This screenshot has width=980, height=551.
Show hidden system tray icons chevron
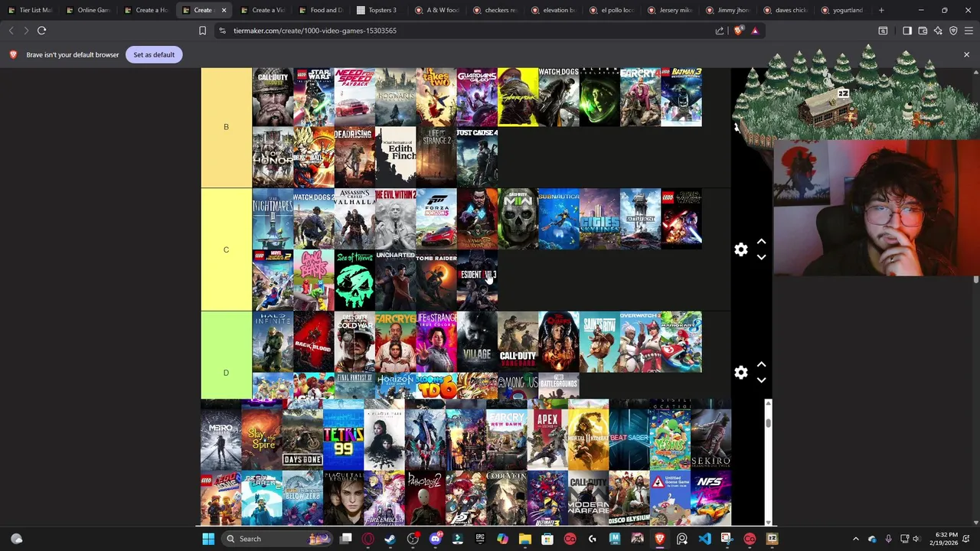coord(856,539)
